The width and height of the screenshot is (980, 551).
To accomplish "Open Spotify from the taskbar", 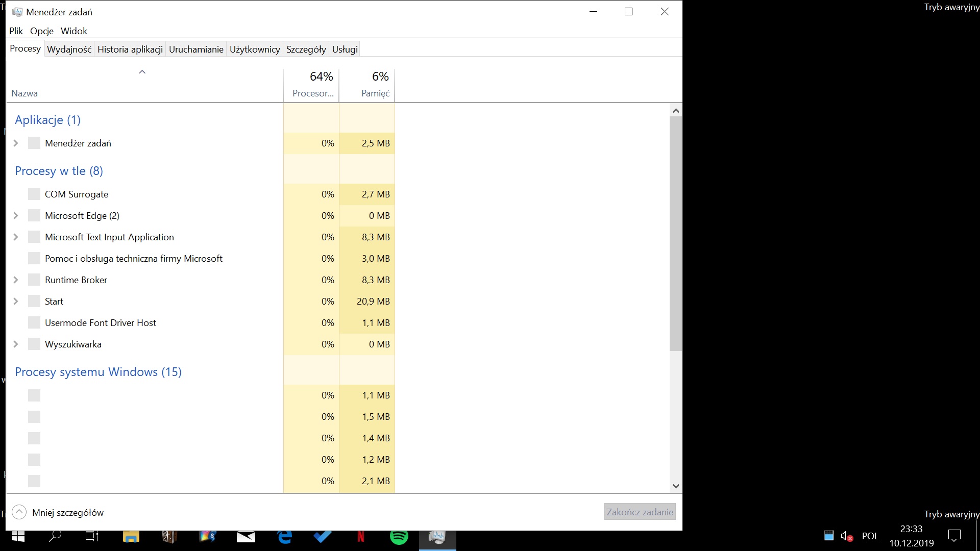I will (399, 537).
